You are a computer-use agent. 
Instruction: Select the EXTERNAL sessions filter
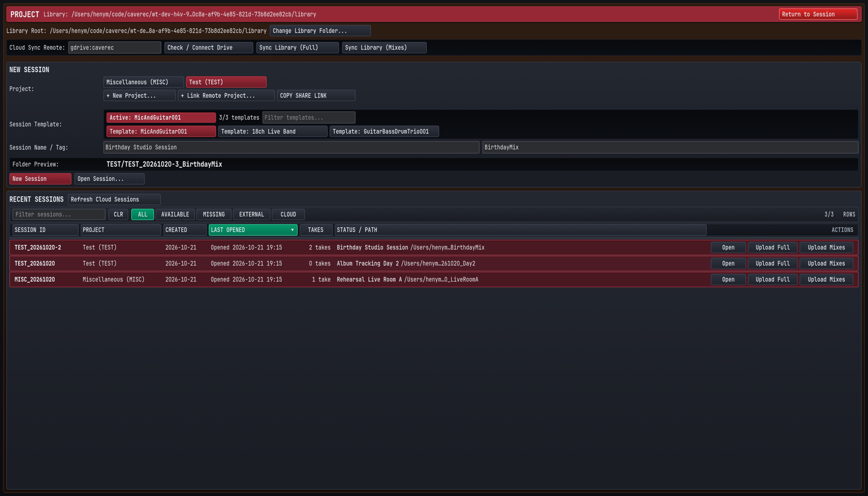251,214
